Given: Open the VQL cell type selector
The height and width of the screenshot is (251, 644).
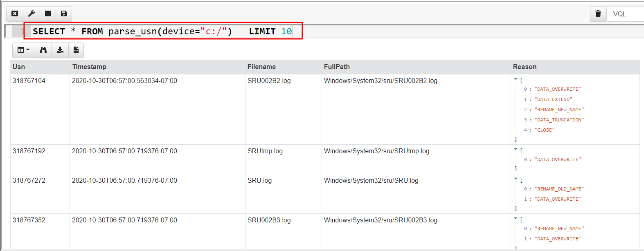Looking at the screenshot, I should pyautogui.click(x=624, y=14).
